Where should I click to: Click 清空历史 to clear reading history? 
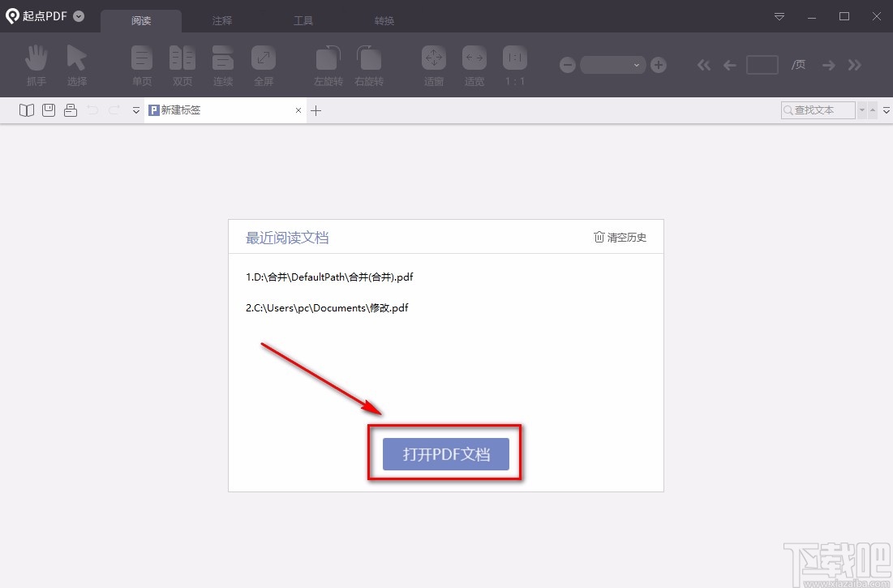[x=620, y=238]
